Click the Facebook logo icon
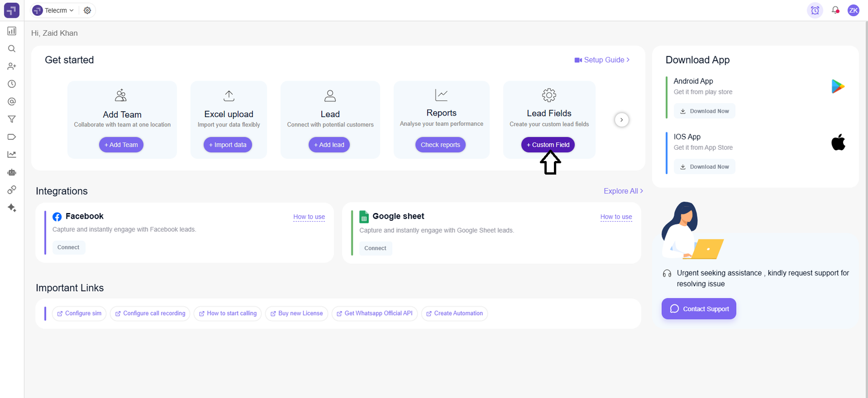 pyautogui.click(x=57, y=217)
